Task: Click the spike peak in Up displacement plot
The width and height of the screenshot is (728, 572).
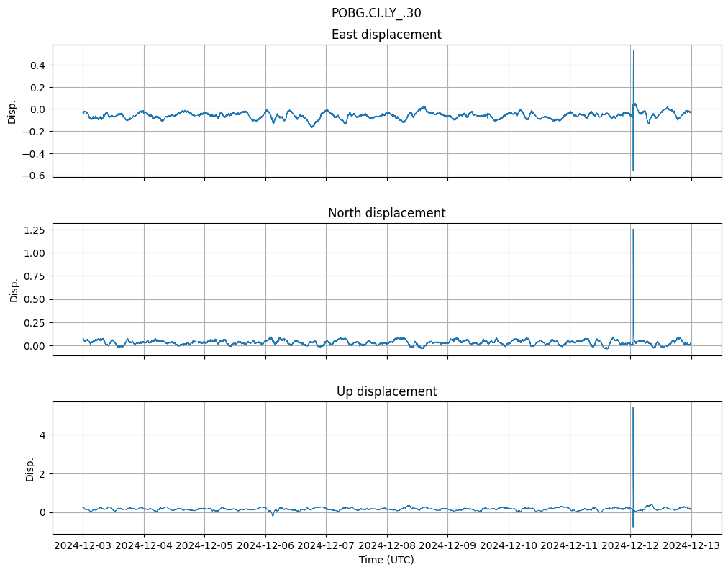Action: coord(632,408)
